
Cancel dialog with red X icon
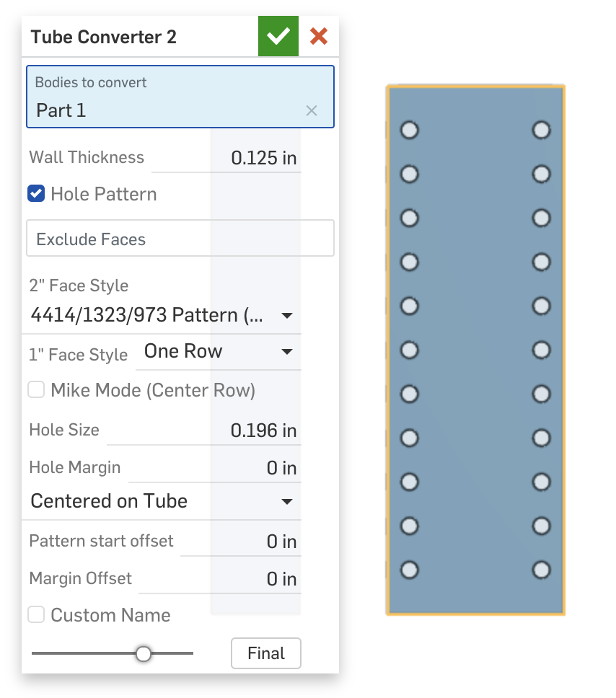319,36
